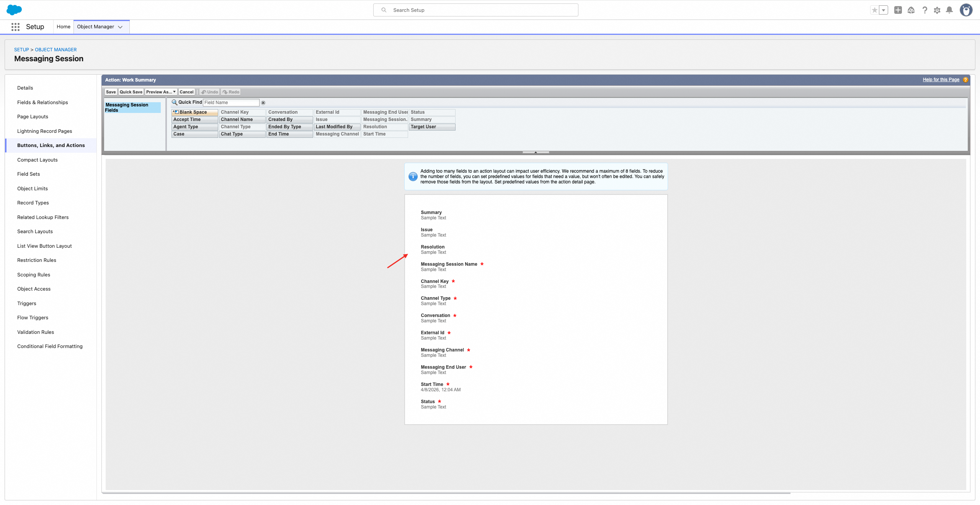This screenshot has height=505, width=980.
Task: Select the Accept Time palette field
Action: click(195, 119)
